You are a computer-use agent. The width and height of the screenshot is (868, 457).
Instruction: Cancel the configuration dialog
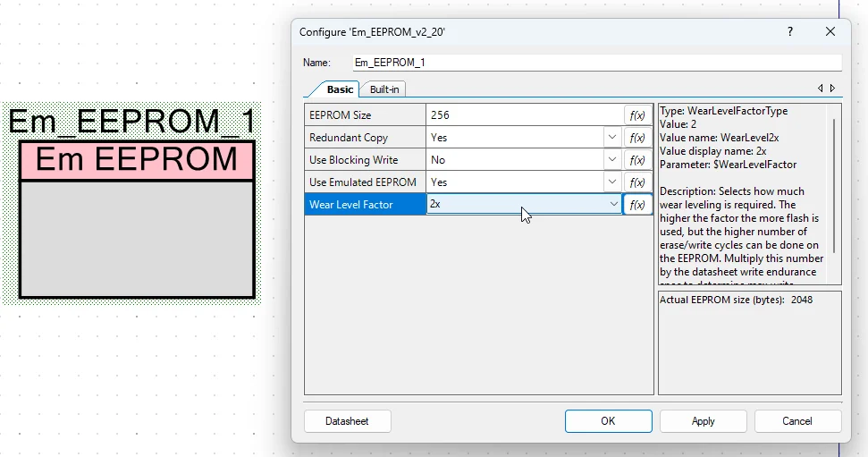coord(797,421)
